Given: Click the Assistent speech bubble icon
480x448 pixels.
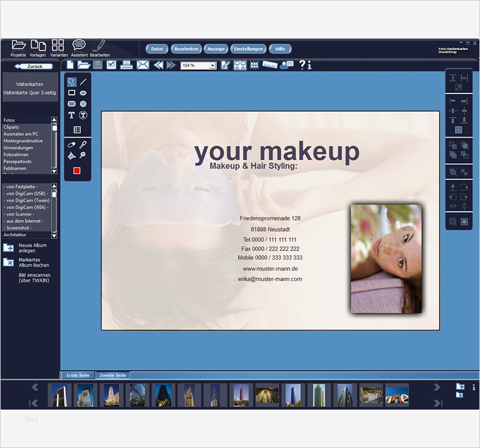Looking at the screenshot, I should coord(79,45).
